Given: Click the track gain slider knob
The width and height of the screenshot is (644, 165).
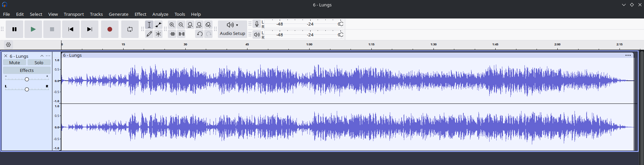Looking at the screenshot, I should pos(27,79).
